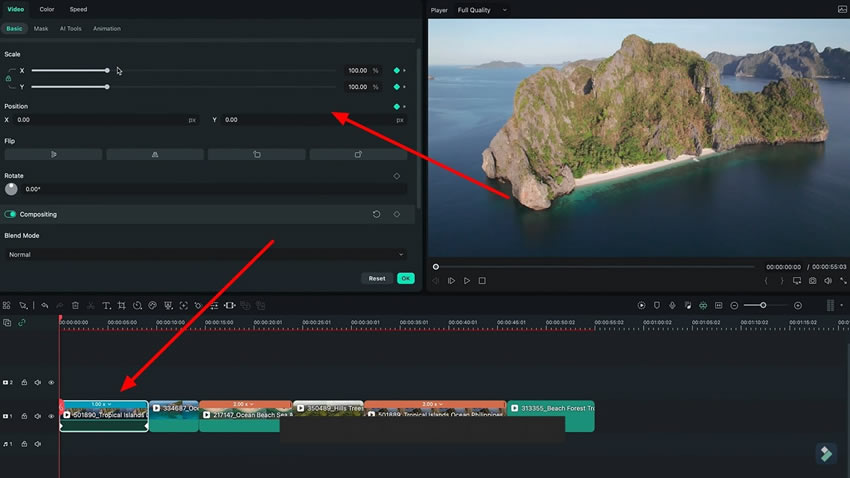Viewport: 850px width, 478px height.
Task: Zoom in the timeline with plus icon
Action: coord(798,306)
